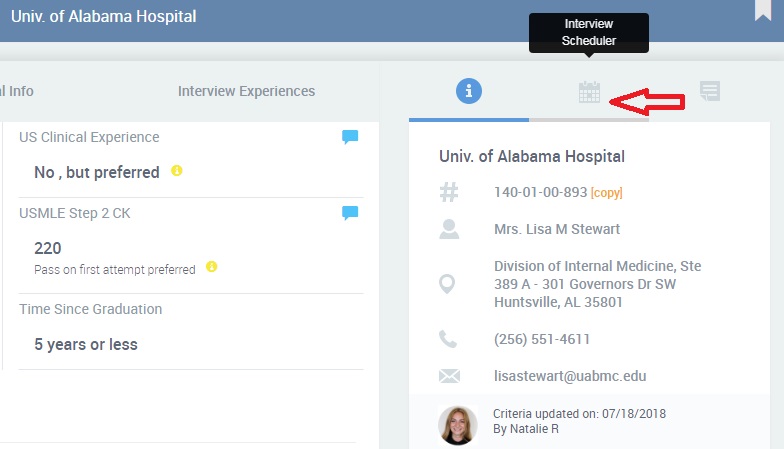784x449 pixels.
Task: Open comment bubble for US Clinical Experience
Action: click(x=350, y=136)
